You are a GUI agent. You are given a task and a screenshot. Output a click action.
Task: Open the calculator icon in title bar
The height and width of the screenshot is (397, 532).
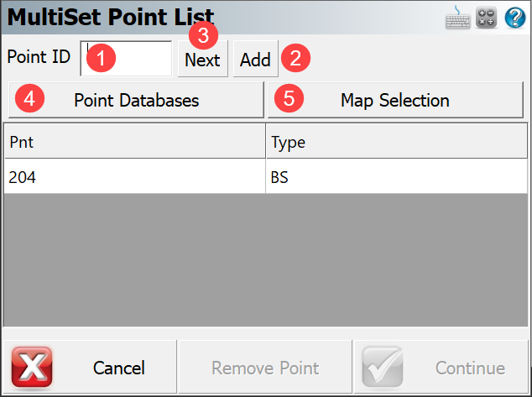[486, 18]
